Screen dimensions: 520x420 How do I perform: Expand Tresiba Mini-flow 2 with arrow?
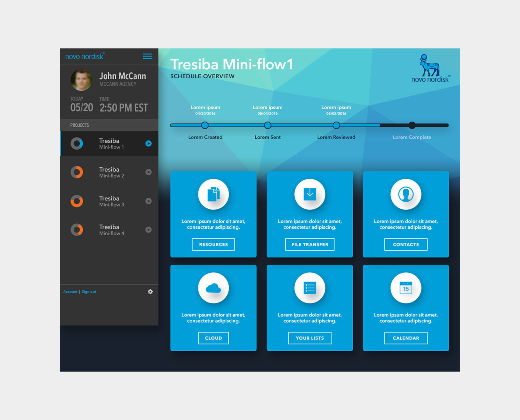[x=148, y=172]
